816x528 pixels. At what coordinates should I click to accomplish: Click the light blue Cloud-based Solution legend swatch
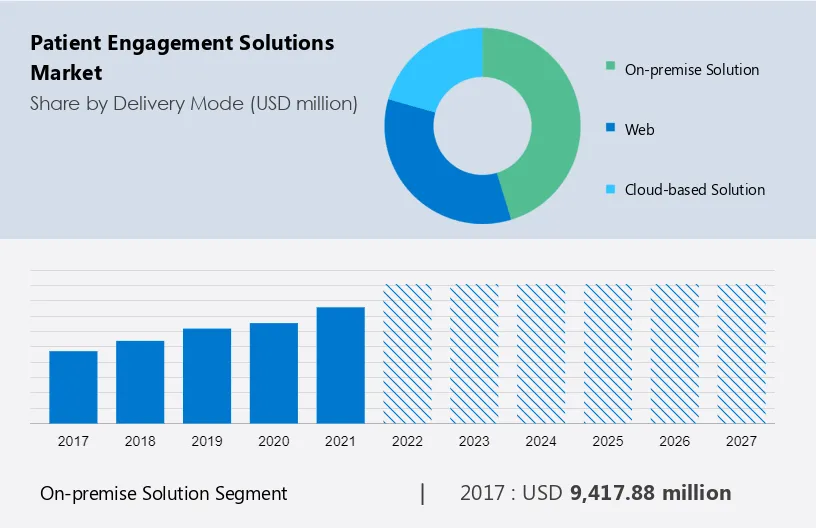[610, 189]
